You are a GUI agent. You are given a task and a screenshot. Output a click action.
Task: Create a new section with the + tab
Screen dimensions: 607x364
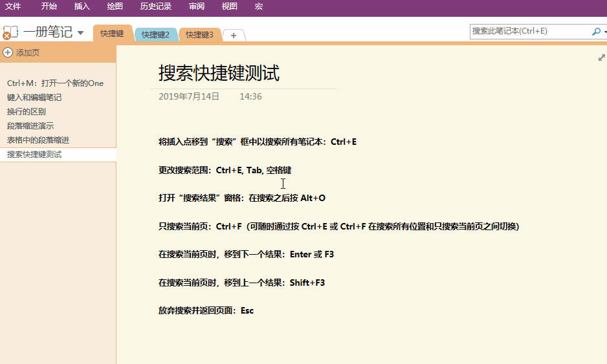(234, 35)
